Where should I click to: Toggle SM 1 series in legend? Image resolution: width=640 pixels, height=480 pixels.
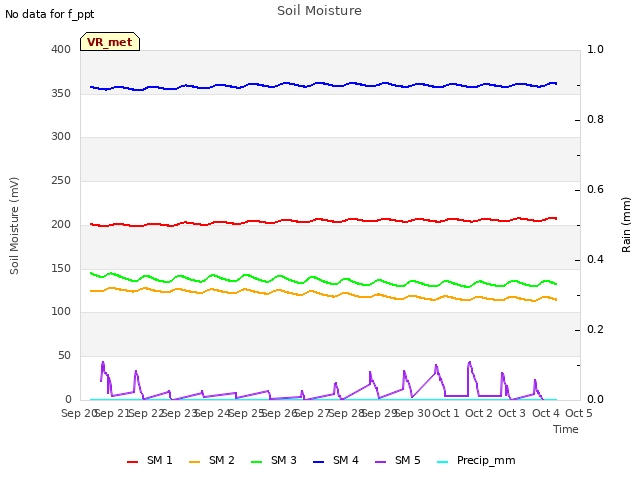coord(150,460)
